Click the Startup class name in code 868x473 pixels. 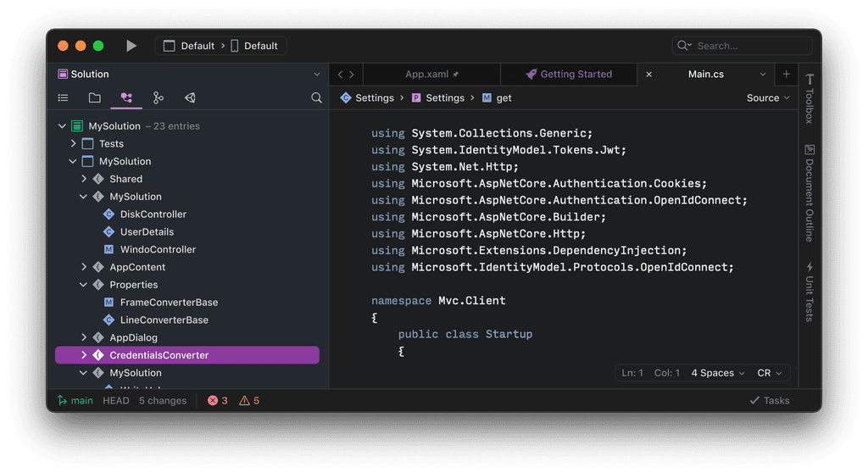509,335
